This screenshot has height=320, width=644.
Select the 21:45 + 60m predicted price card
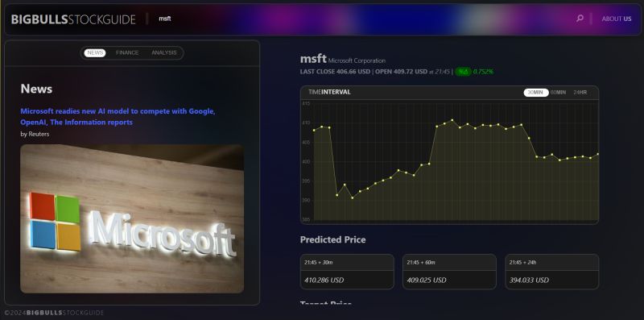(449, 272)
